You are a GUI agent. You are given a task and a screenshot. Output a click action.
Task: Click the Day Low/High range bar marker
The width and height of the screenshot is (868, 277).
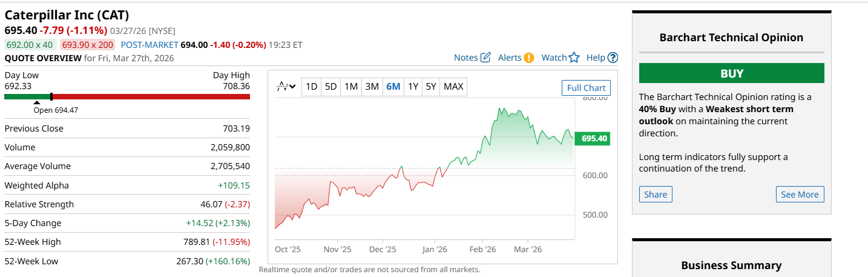pos(51,96)
